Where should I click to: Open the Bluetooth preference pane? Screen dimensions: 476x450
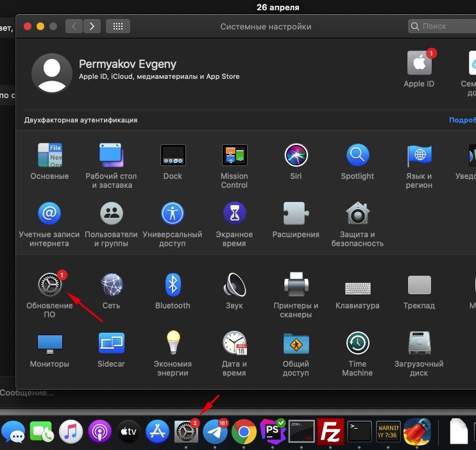(173, 284)
